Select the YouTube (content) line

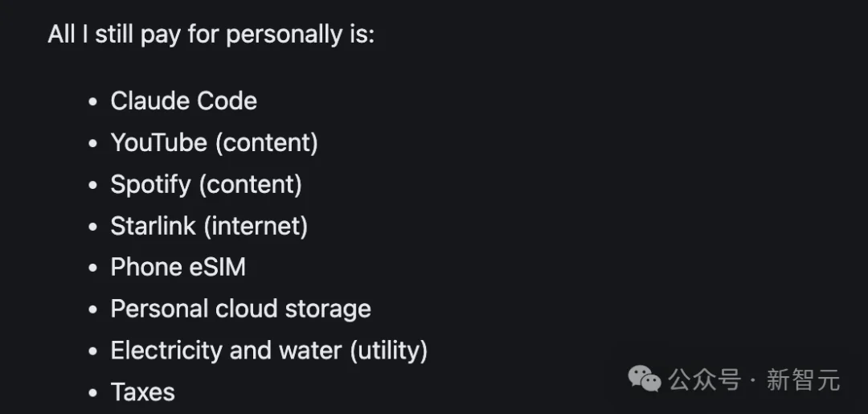click(x=215, y=143)
